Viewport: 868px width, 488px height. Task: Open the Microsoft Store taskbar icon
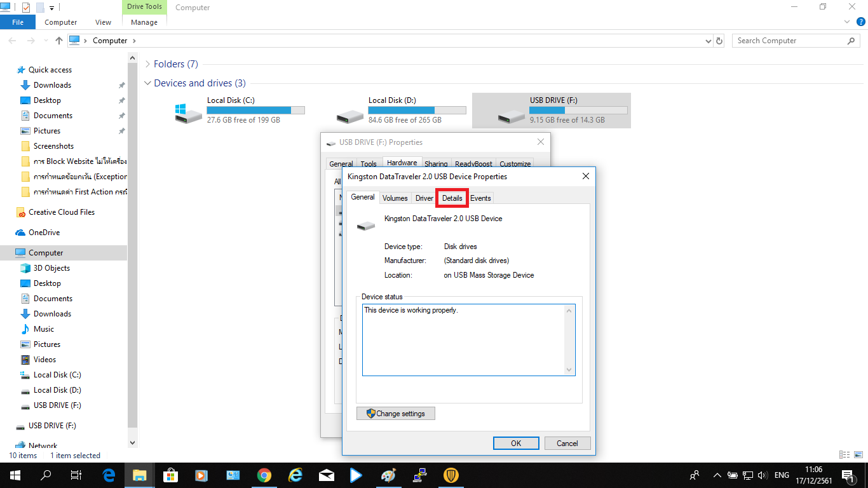[x=170, y=475]
